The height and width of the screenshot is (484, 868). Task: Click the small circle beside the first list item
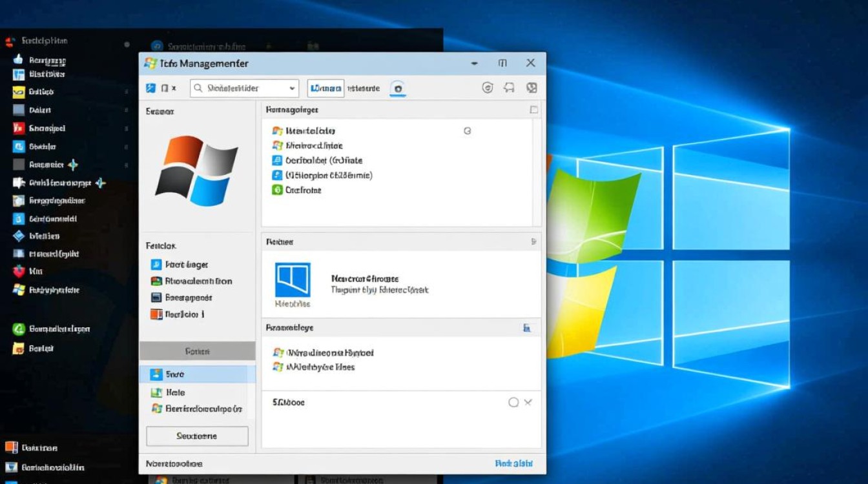pyautogui.click(x=467, y=131)
